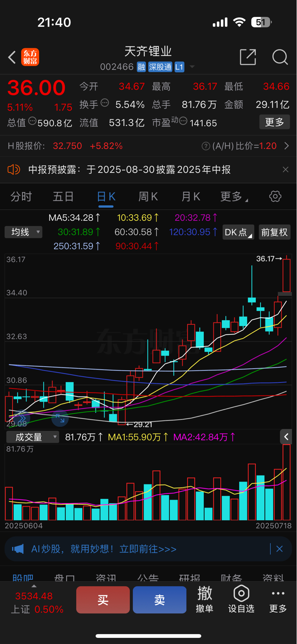The height and width of the screenshot is (644, 297).
Task: Tap the AI炒股 megaphone icon
Action: click(18, 549)
